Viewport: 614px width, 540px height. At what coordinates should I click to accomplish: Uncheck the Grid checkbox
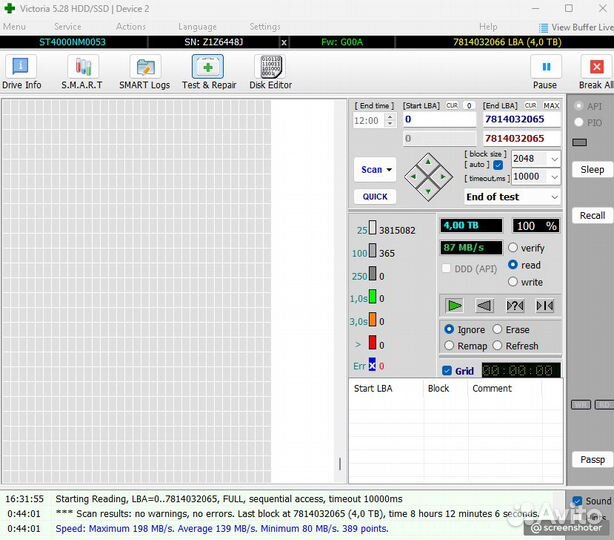click(x=447, y=371)
